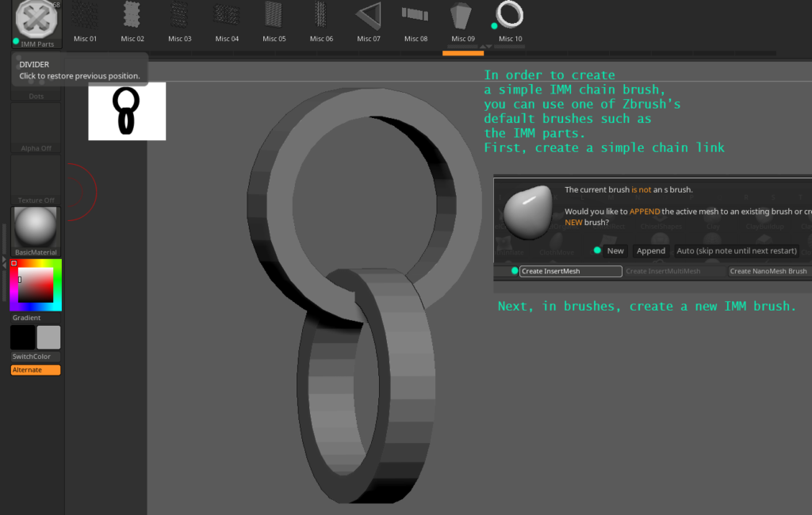
Task: Click Create NanoMesh Brush
Action: 768,271
